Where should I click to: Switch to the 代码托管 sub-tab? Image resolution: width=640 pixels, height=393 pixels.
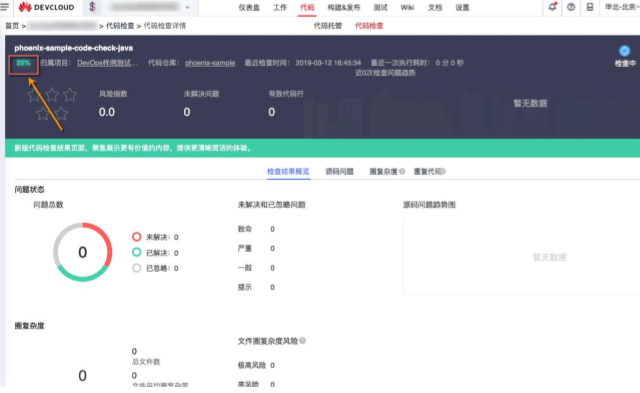pyautogui.click(x=327, y=26)
